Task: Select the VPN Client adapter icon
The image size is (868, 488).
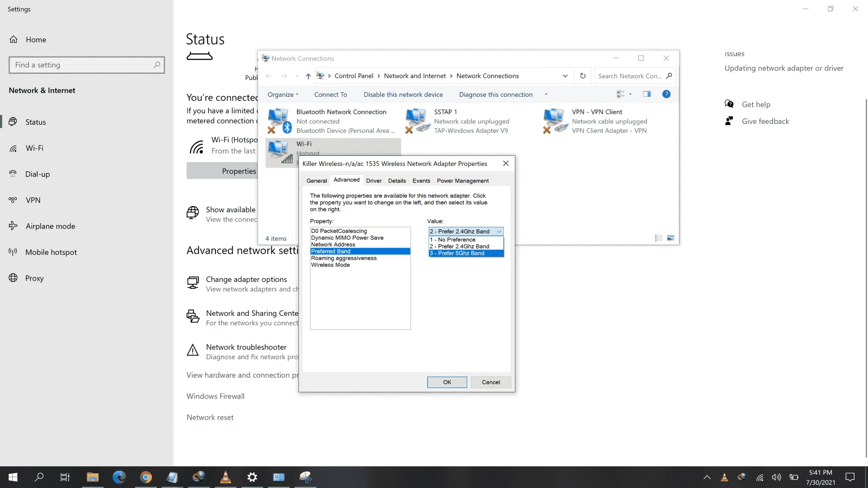Action: (x=555, y=121)
